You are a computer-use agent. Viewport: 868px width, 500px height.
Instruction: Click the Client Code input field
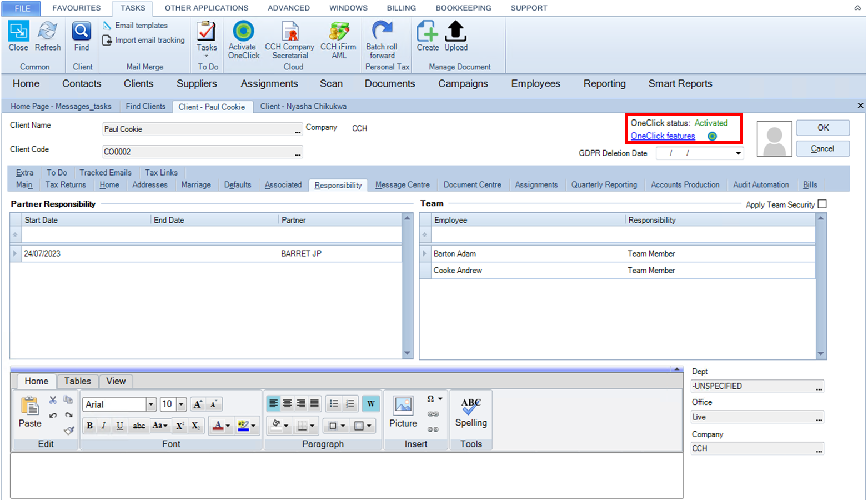point(203,152)
